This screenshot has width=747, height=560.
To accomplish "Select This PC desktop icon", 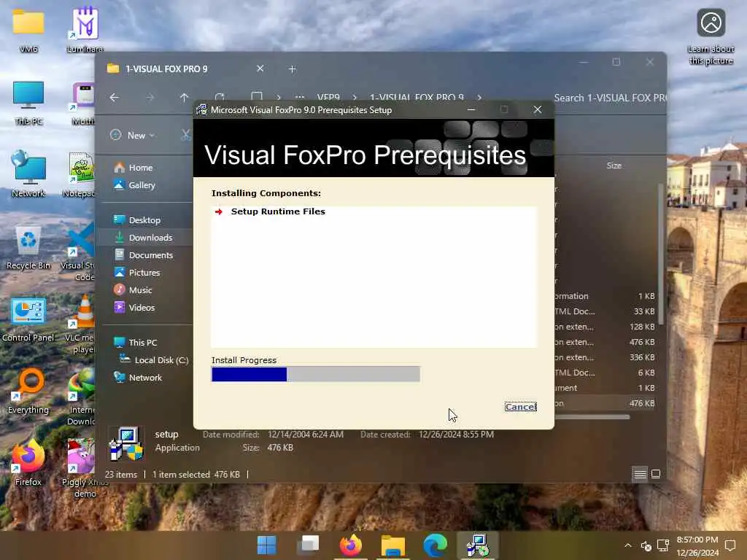I will 28,103.
